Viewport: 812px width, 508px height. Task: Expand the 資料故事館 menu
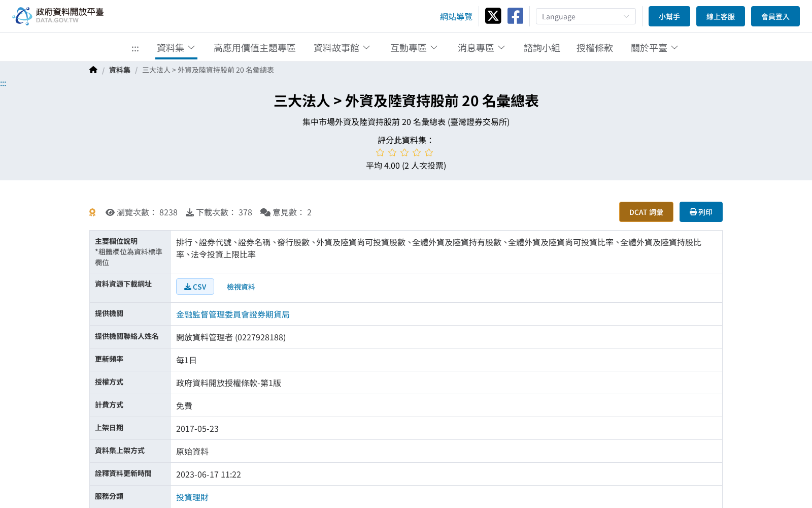pos(342,48)
